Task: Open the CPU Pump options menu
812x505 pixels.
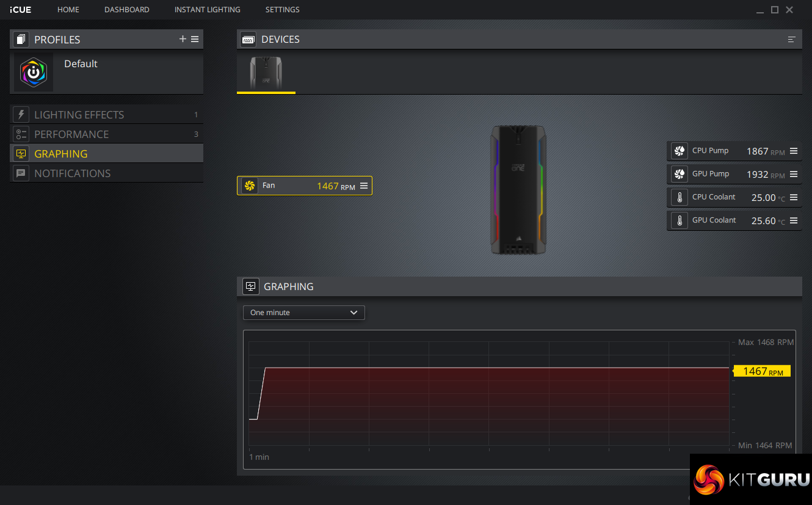Action: click(x=794, y=151)
